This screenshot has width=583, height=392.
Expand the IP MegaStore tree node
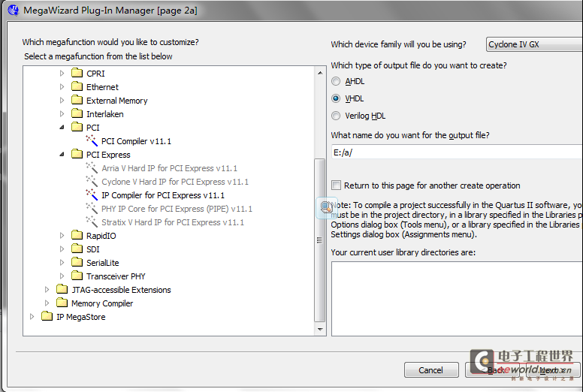[x=32, y=317]
